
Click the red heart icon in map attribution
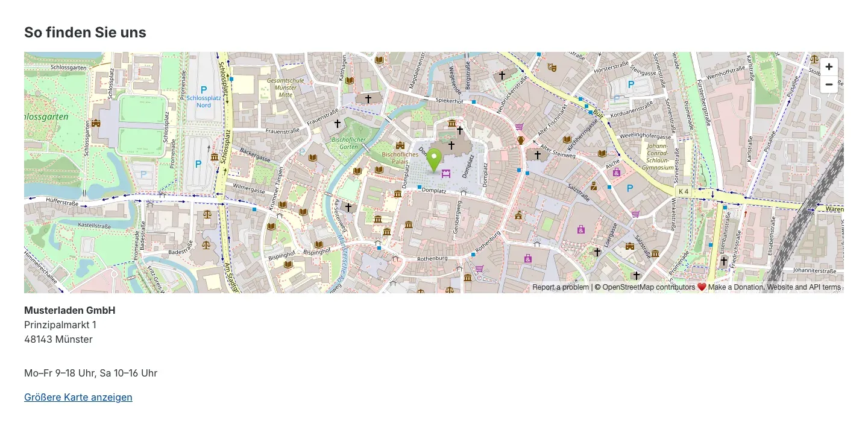[702, 287]
